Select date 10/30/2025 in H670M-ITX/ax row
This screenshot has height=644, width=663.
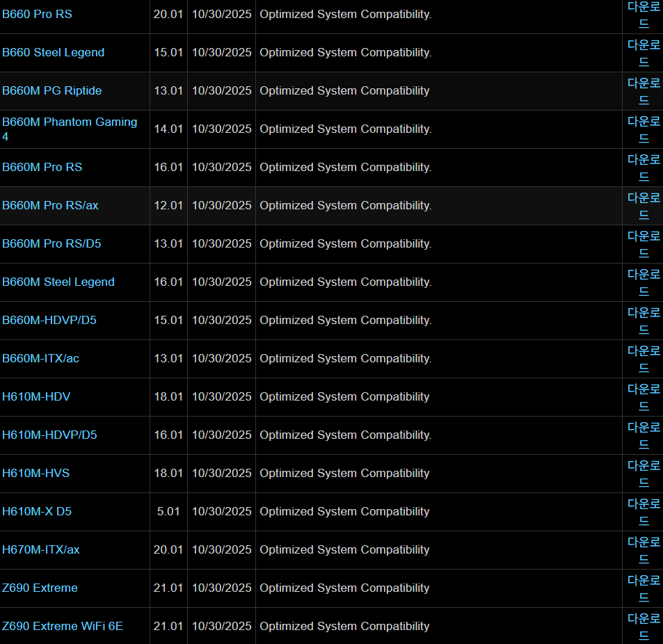click(221, 550)
